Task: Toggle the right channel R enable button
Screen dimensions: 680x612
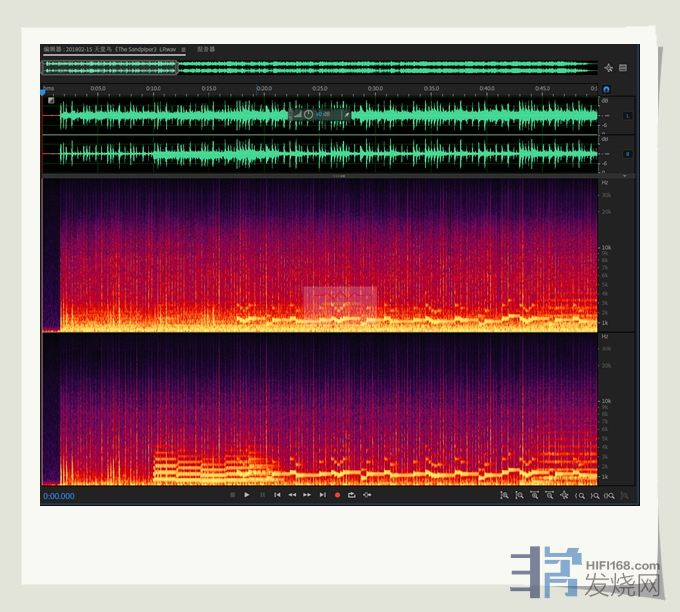Action: [627, 153]
